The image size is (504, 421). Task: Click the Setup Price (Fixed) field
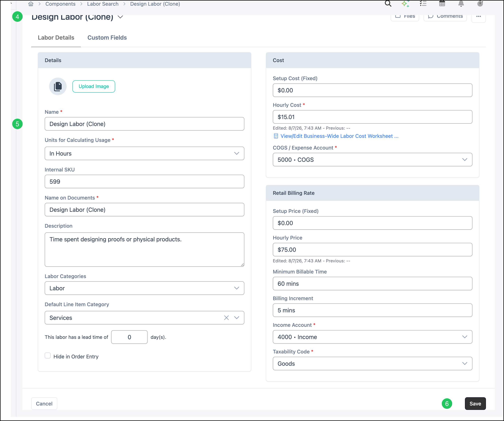click(372, 223)
